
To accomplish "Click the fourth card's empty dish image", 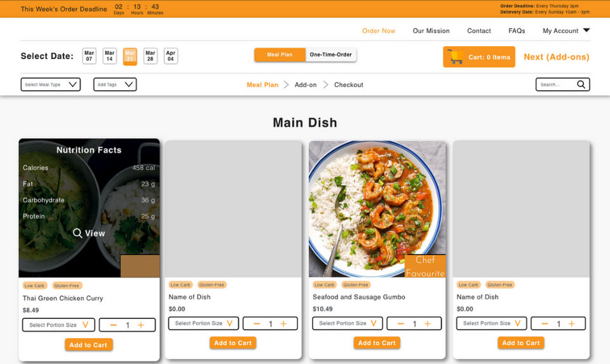I will [521, 209].
